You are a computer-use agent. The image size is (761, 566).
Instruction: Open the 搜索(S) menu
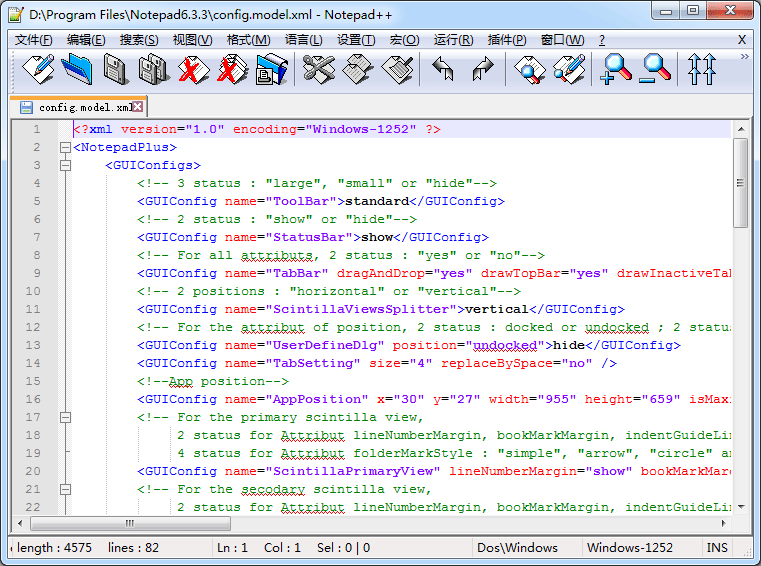pyautogui.click(x=139, y=40)
